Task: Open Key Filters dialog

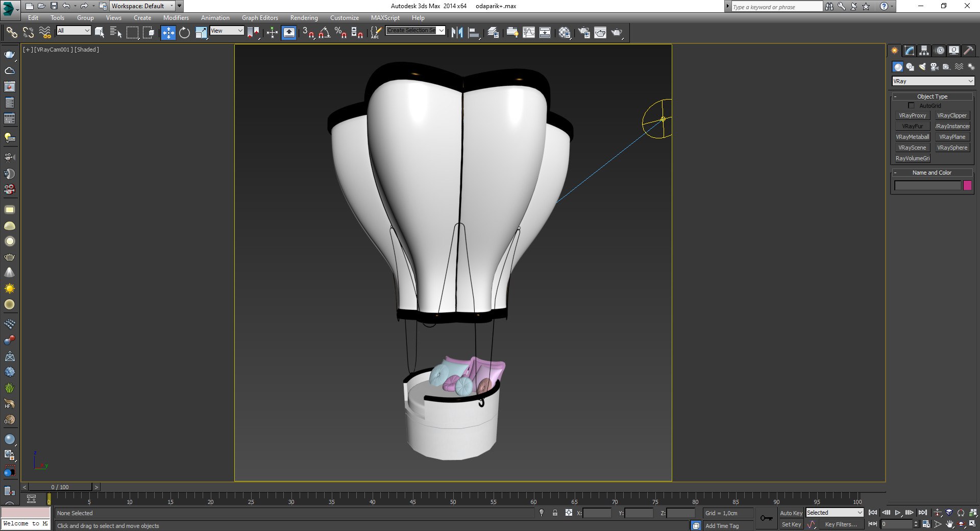Action: [x=840, y=524]
